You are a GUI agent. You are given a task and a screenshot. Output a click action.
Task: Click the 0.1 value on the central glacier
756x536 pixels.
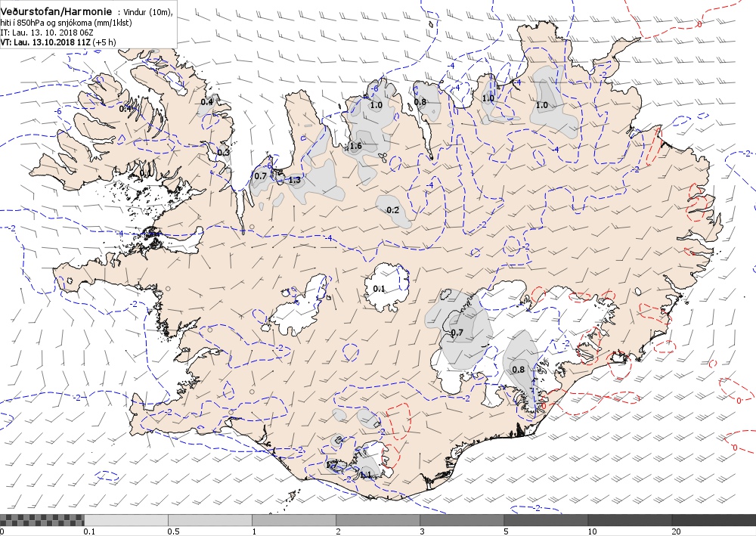pyautogui.click(x=380, y=289)
